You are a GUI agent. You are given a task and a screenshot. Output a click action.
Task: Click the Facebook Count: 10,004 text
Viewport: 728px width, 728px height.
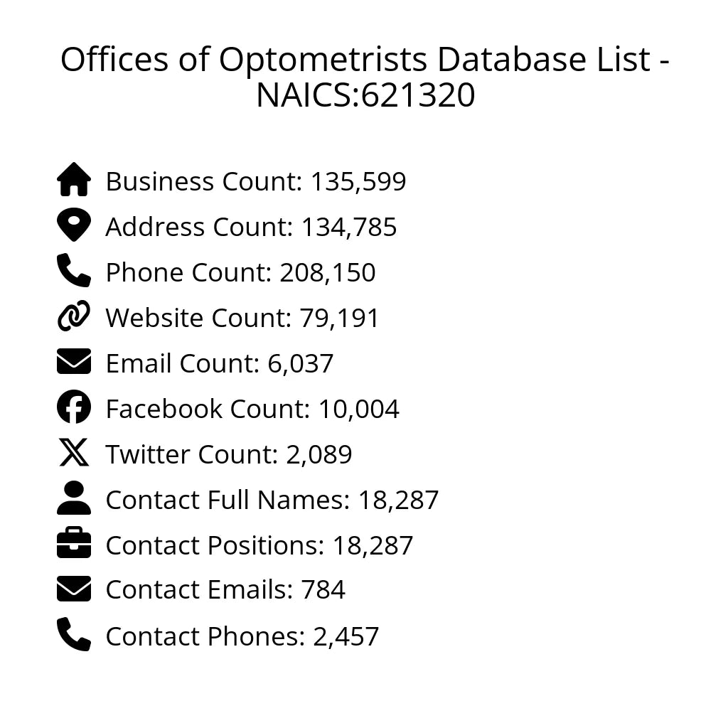252,409
